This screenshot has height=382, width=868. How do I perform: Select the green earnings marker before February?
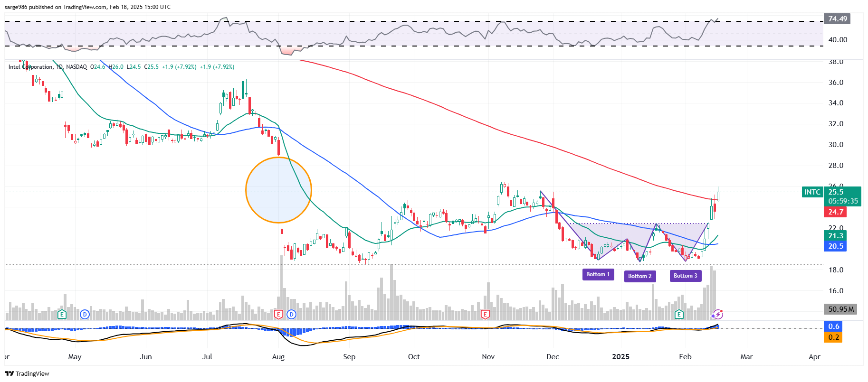(x=679, y=314)
